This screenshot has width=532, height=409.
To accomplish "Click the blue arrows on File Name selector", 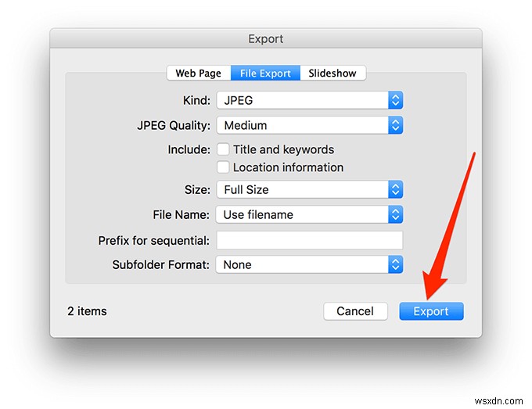I will point(395,214).
